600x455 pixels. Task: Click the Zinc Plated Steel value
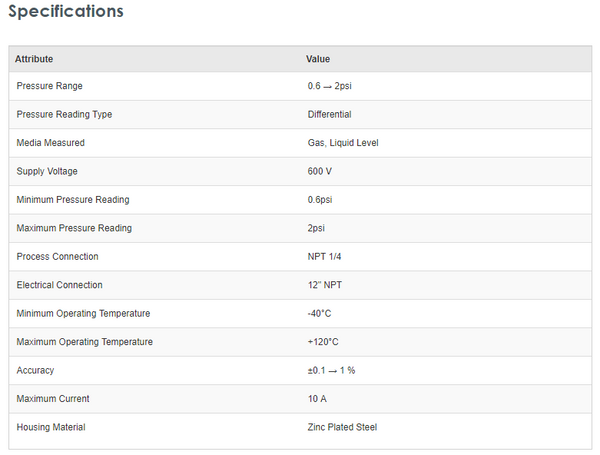click(342, 427)
